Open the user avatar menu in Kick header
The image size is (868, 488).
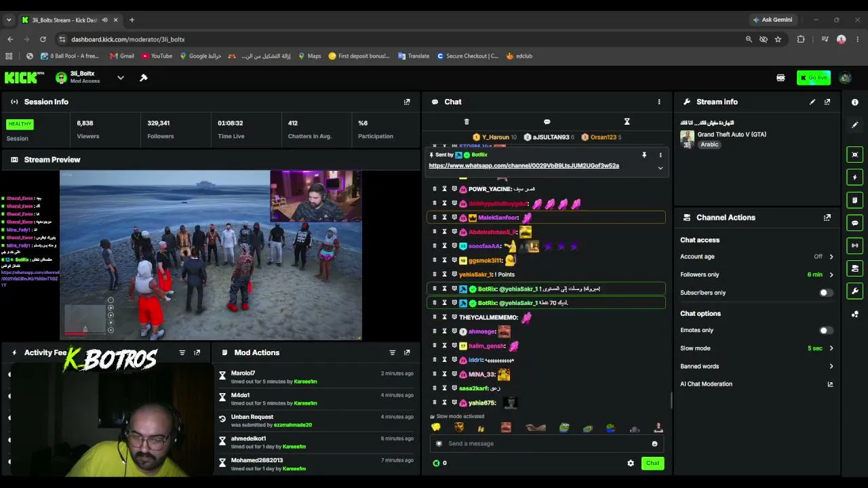tap(845, 78)
